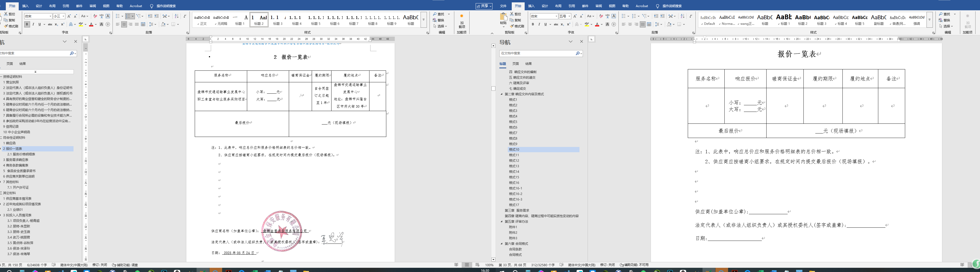Click red font color swatch in left window
Screen dimensions: 980x272
[91, 25]
